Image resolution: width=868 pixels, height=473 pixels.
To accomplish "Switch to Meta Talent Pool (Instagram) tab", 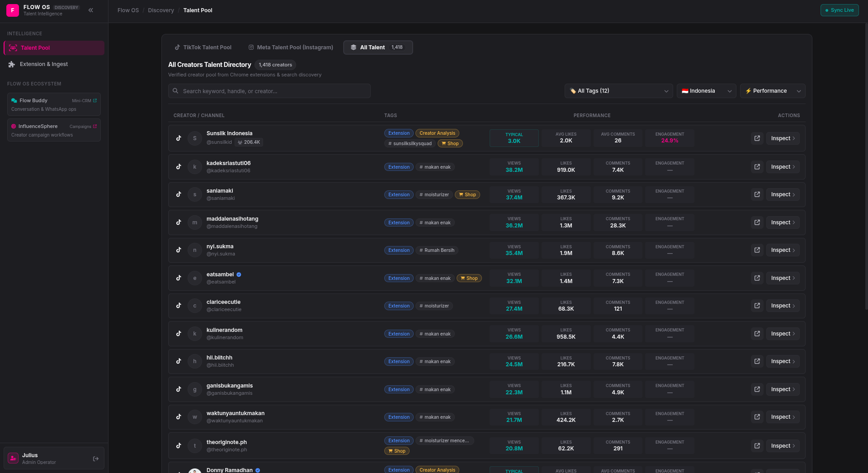I will point(291,47).
